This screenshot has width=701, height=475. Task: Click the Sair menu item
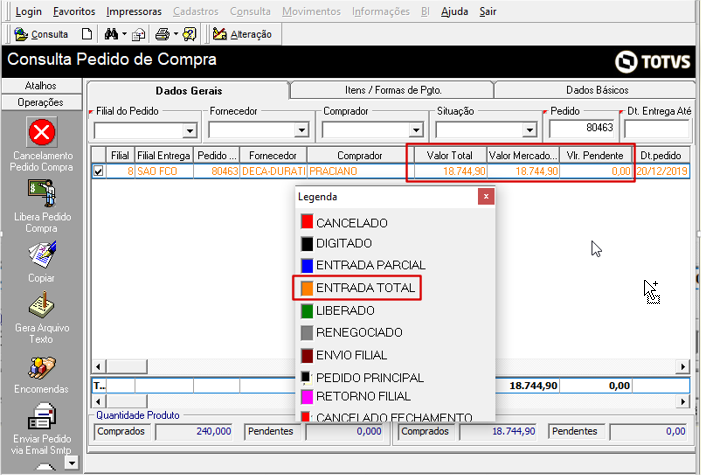(488, 11)
